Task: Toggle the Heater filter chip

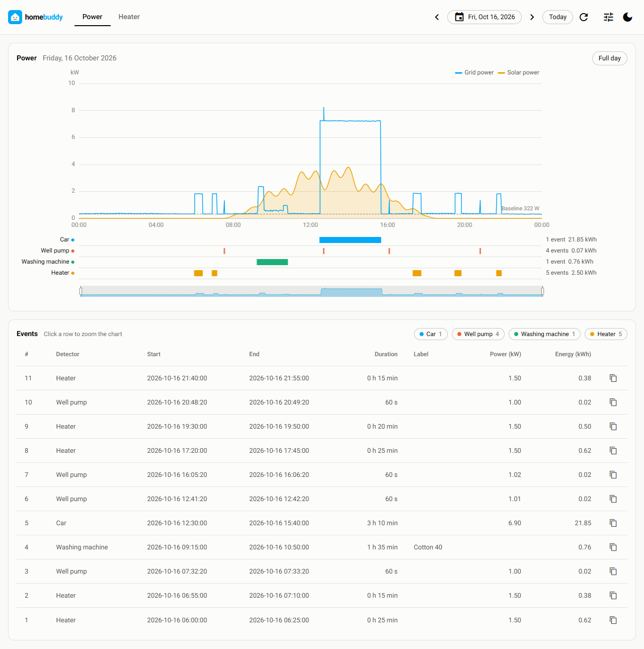Action: (606, 334)
